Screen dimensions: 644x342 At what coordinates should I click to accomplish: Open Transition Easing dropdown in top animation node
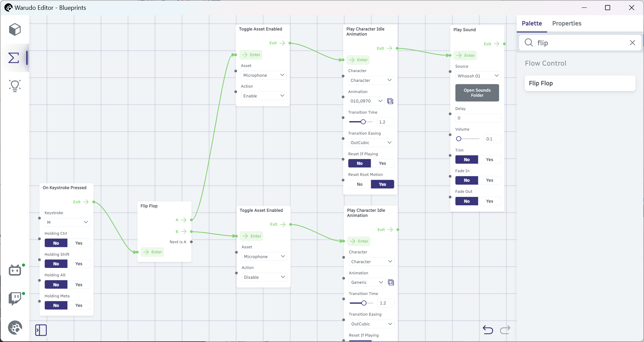pos(371,143)
